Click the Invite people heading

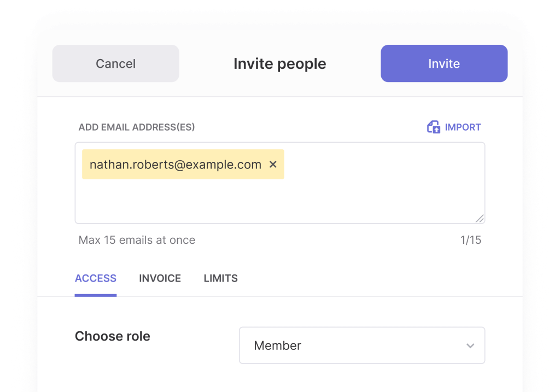[x=279, y=63]
